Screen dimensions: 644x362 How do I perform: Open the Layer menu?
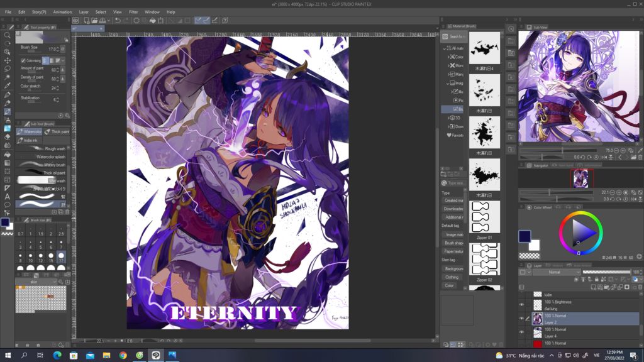pos(84,12)
